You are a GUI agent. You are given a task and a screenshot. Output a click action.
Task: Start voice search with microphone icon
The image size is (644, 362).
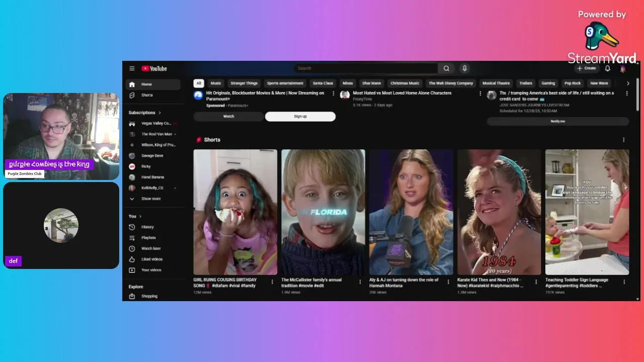pyautogui.click(x=464, y=68)
